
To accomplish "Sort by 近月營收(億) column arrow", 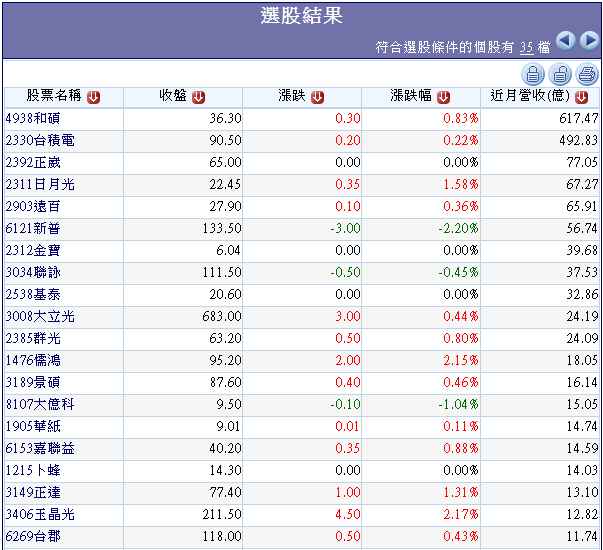I will tap(581, 97).
